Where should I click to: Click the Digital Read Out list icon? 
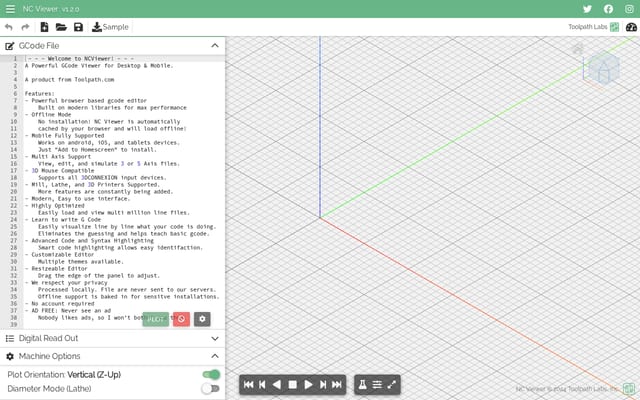click(x=10, y=338)
